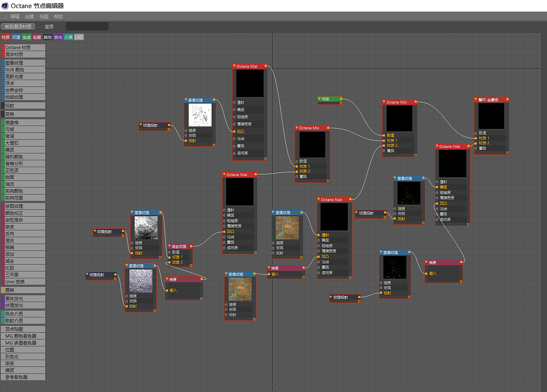547x392 pixels.
Task: Select 世界坐标 in the node list
Action: tap(23, 90)
